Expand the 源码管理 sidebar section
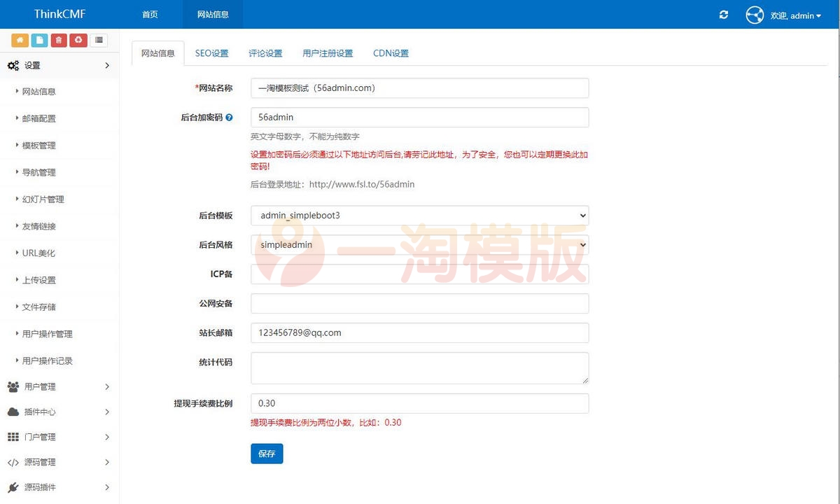The image size is (840, 504). pos(59,462)
